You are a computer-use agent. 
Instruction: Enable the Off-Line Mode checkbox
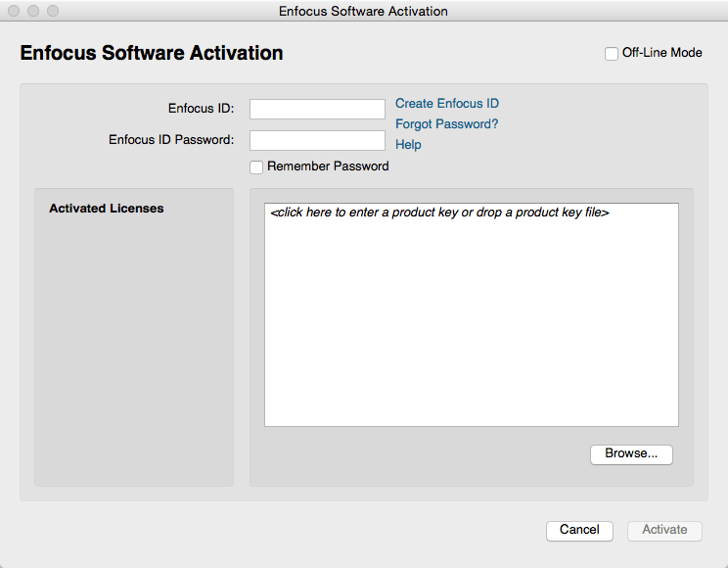pyautogui.click(x=612, y=54)
